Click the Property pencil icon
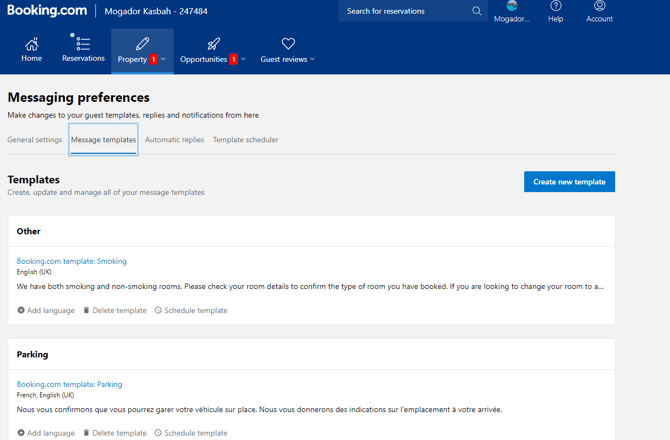 pos(142,44)
